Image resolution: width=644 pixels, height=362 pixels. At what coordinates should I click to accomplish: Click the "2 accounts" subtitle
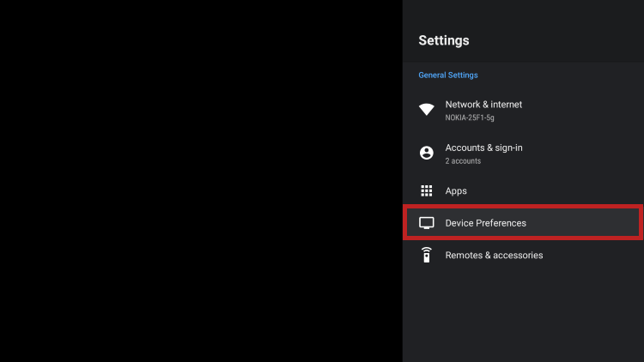(x=463, y=160)
